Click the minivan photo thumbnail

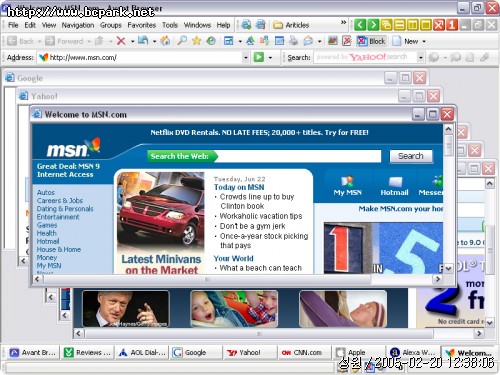[160, 212]
